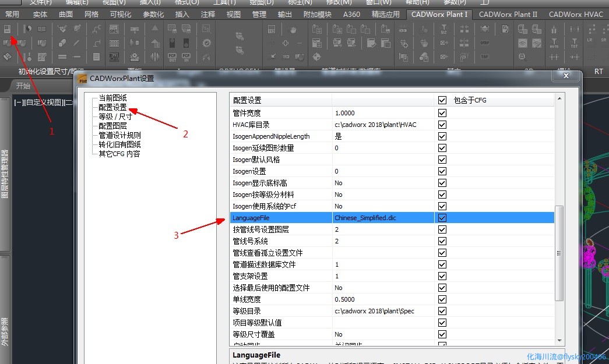The image size is (609, 364).
Task: Click the 1.0000 value for 管件宽度
Action: 383,113
